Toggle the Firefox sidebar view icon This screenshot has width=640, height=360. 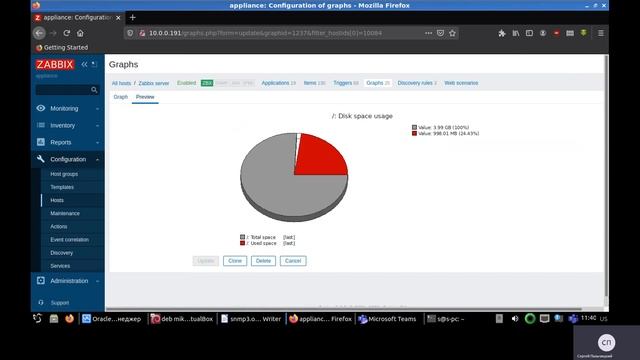click(529, 33)
